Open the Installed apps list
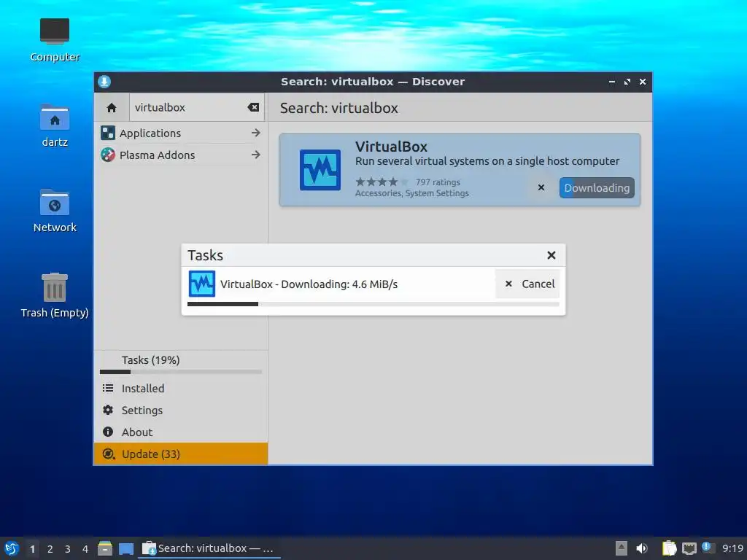Viewport: 747px width, 560px height. [181, 388]
